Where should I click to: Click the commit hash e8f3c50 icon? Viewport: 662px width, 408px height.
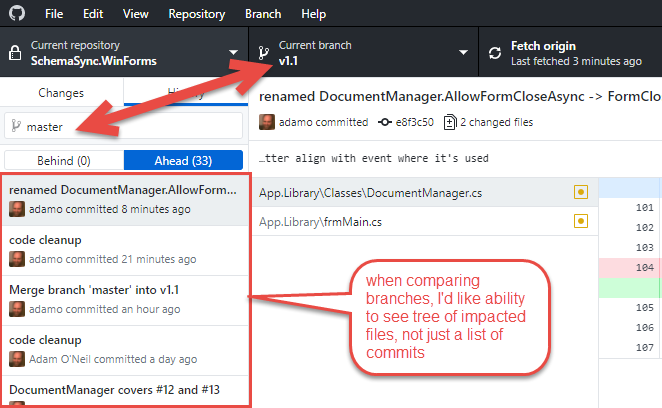pyautogui.click(x=386, y=122)
